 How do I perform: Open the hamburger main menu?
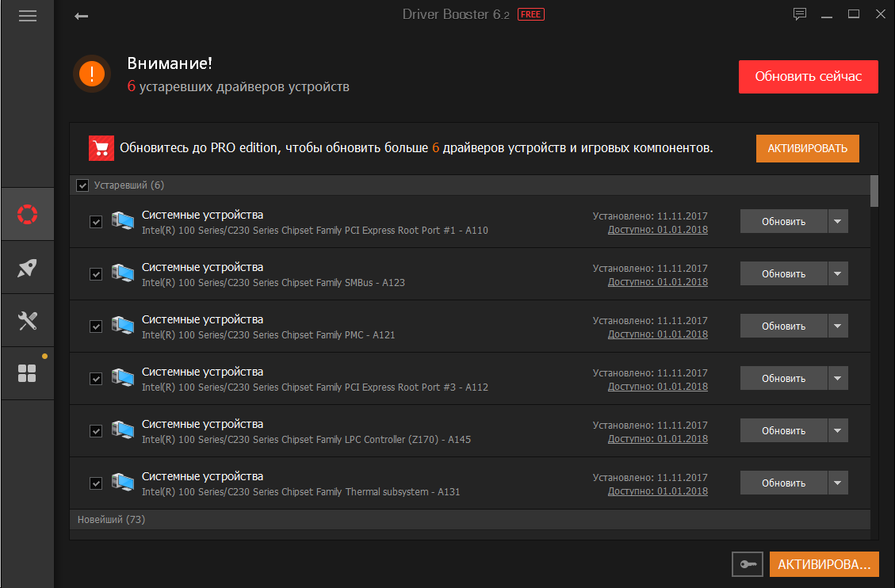pos(28,16)
